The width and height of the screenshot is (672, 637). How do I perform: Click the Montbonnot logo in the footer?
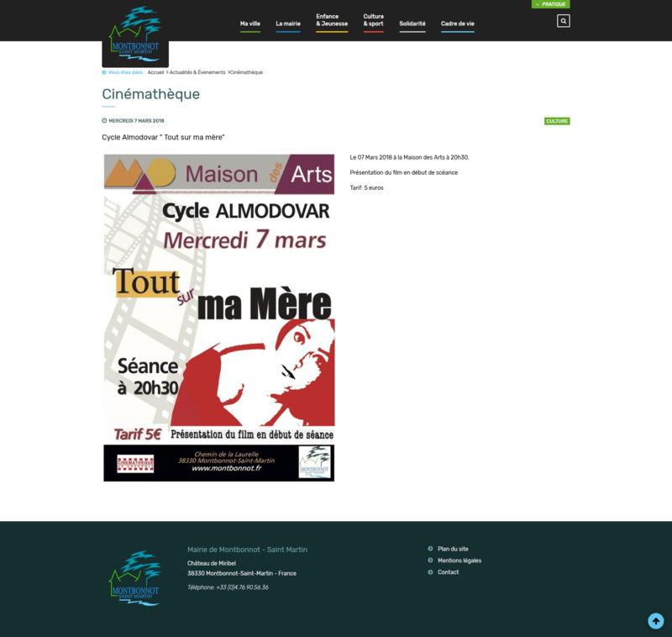135,578
